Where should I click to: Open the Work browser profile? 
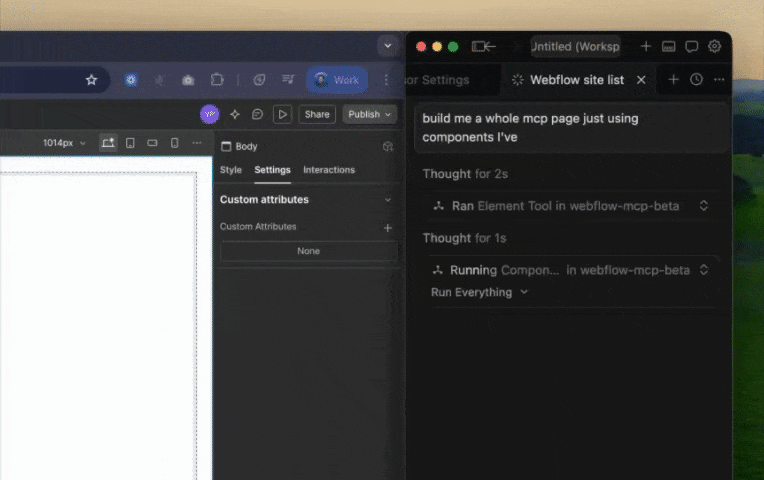337,80
